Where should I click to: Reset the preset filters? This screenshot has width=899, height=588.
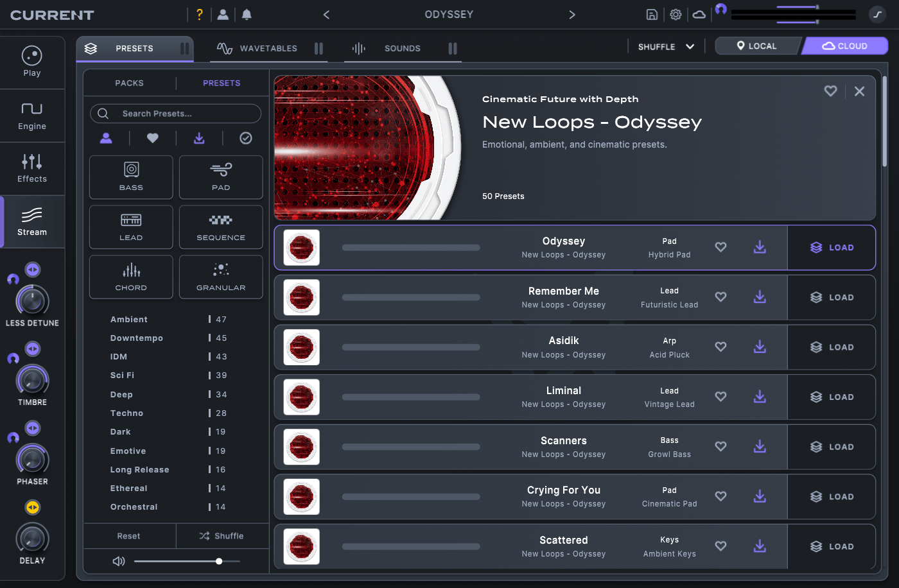coord(128,536)
